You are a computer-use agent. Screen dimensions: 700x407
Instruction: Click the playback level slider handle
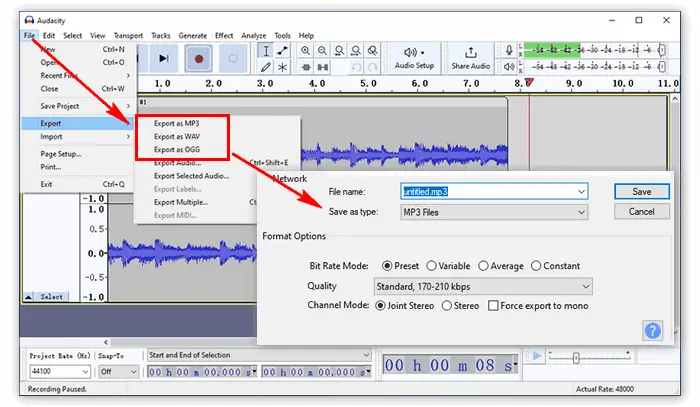tap(662, 67)
